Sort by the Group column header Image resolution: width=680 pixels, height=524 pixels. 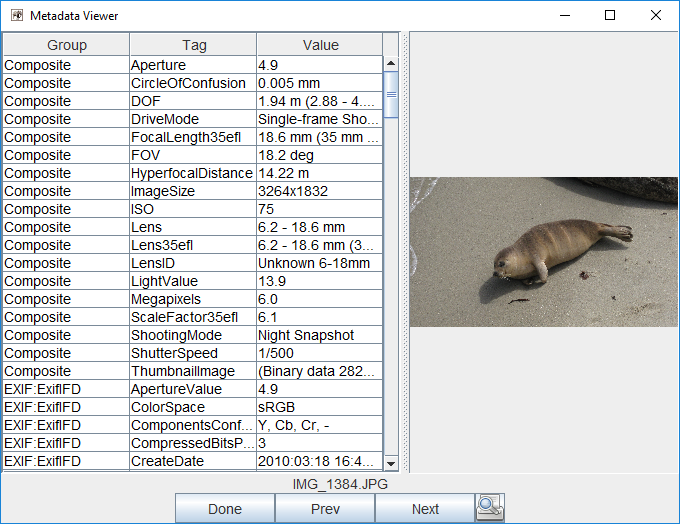click(67, 45)
